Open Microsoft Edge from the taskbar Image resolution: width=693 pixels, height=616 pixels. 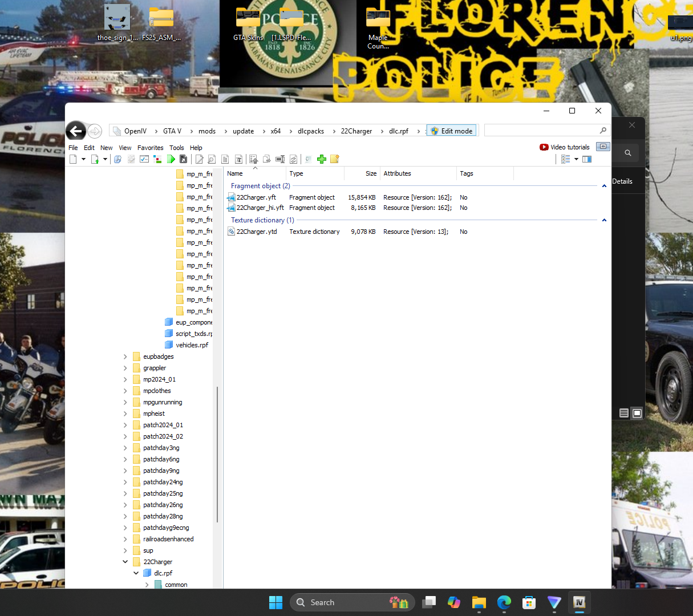(x=504, y=602)
